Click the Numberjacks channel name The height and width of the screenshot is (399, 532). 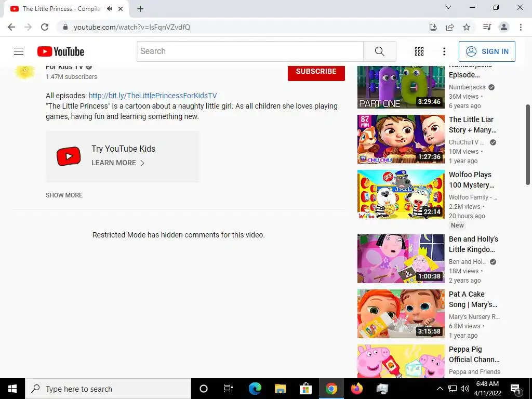[467, 87]
